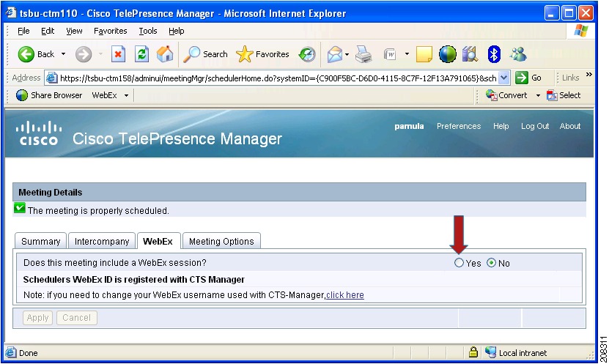The height and width of the screenshot is (364, 609).
Task: Click the Forward arrow icon
Action: click(83, 54)
